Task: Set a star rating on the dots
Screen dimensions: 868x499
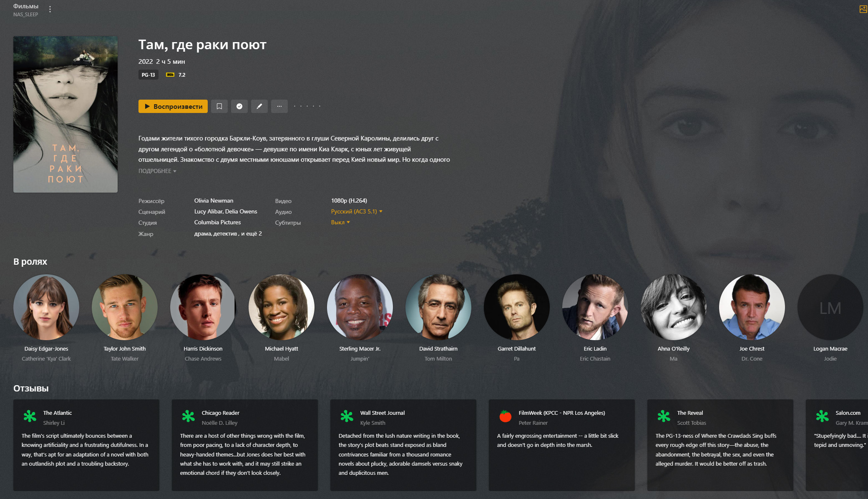Action: [x=307, y=106]
